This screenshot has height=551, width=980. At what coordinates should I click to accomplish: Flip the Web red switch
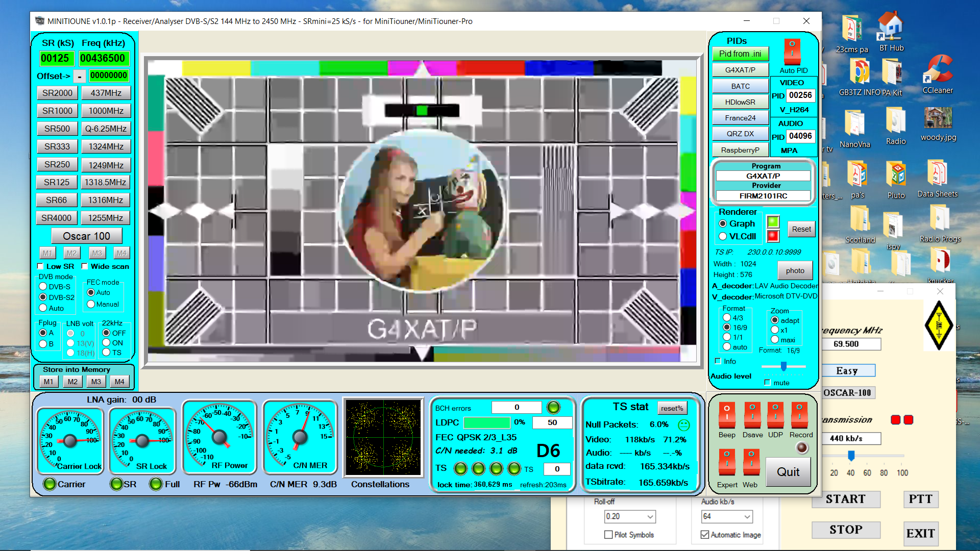click(751, 462)
